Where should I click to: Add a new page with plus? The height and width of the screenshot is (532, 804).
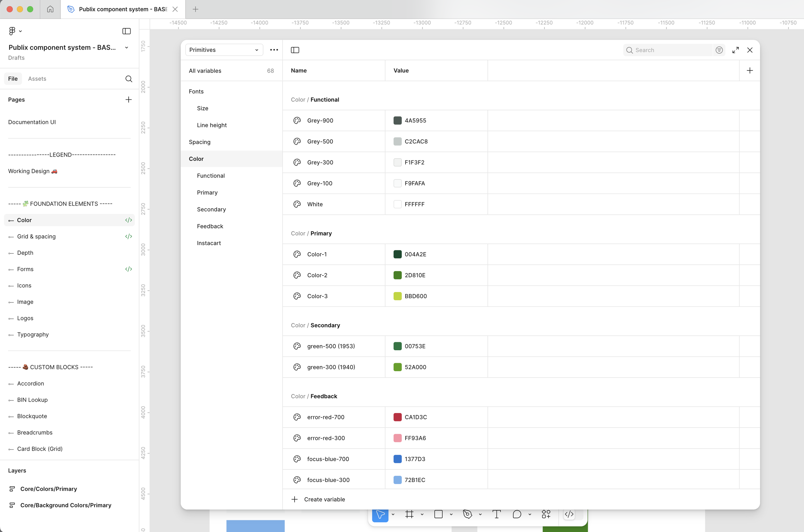coord(128,100)
